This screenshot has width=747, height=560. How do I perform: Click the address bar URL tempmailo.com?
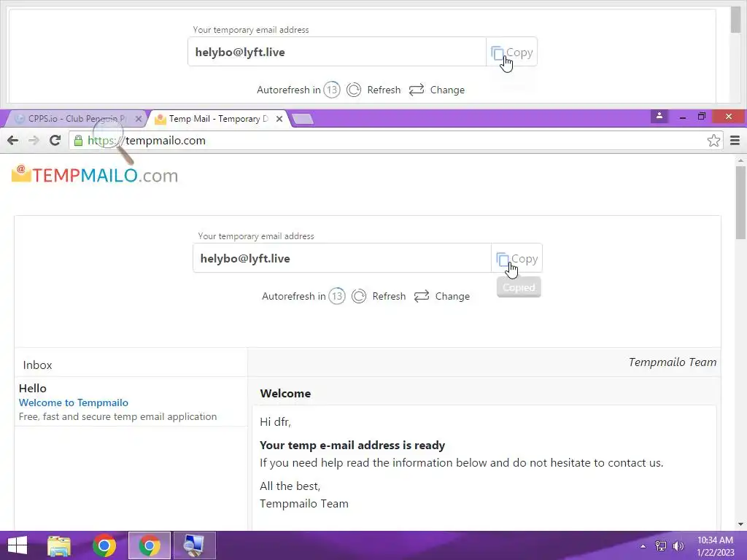[x=166, y=141]
